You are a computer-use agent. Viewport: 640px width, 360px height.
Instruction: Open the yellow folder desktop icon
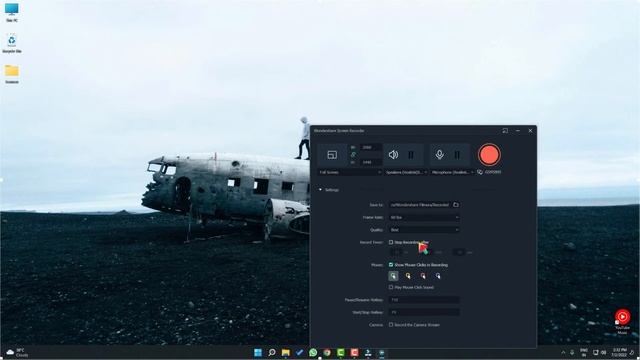click(11, 74)
